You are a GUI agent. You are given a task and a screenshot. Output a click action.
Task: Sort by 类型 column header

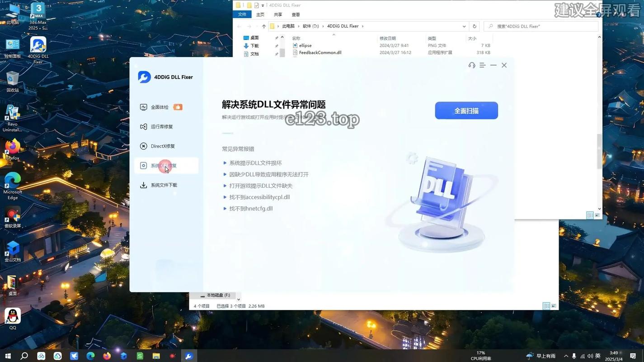pyautogui.click(x=432, y=38)
